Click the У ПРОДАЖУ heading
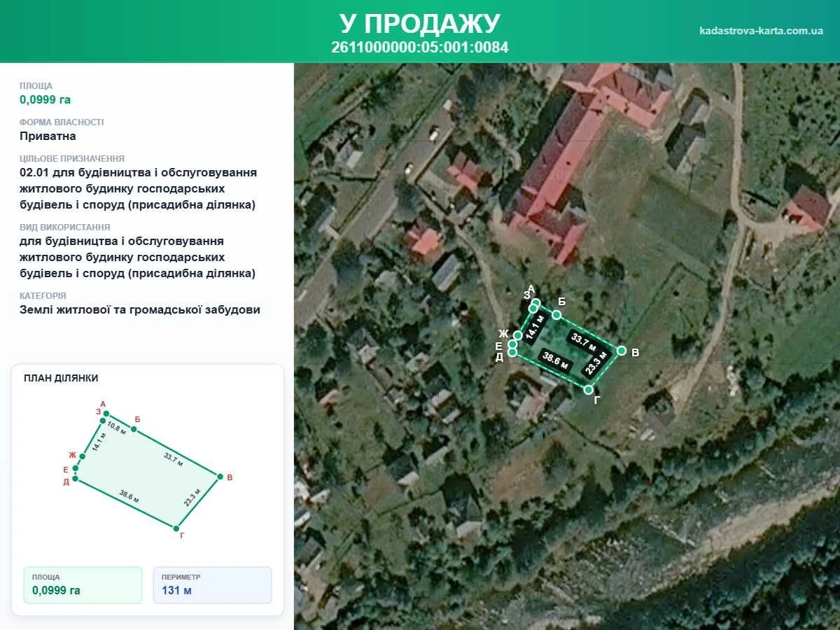The width and height of the screenshot is (840, 630). pyautogui.click(x=420, y=23)
